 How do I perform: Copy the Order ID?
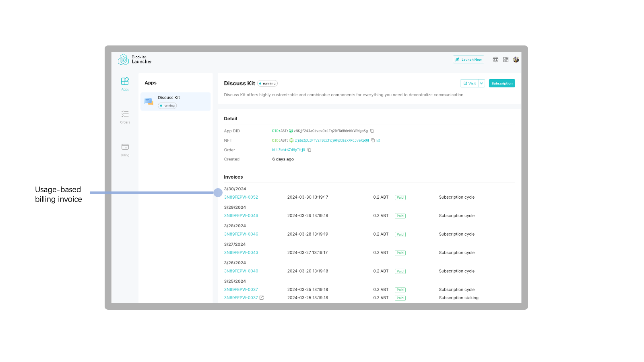[309, 150]
